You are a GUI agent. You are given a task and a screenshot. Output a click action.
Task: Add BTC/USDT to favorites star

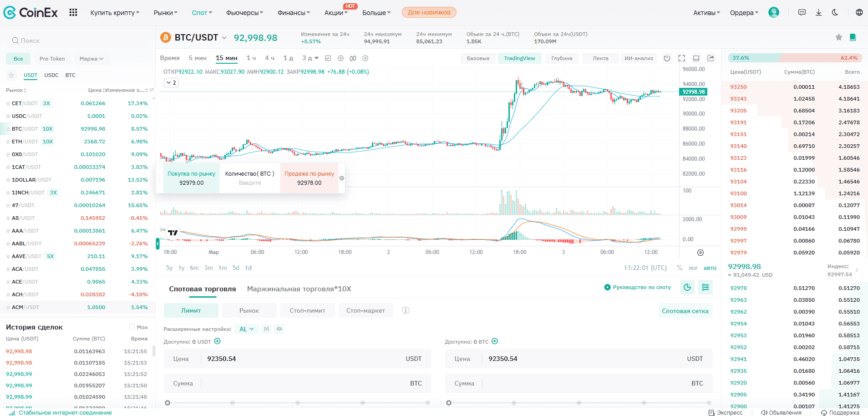(839, 37)
